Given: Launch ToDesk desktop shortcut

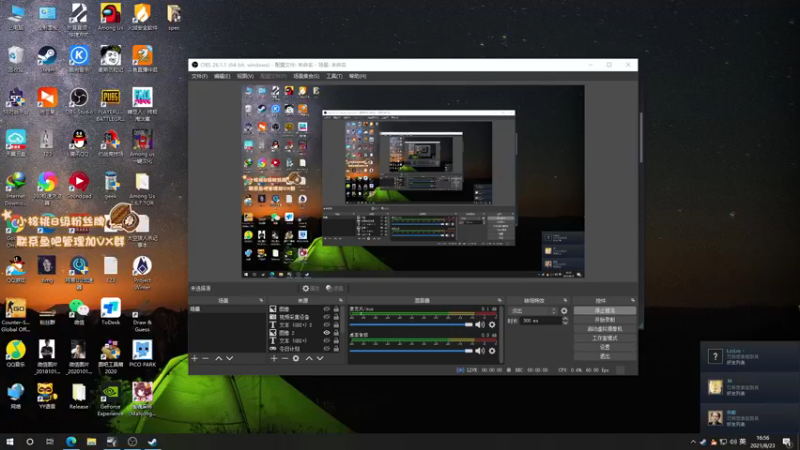Looking at the screenshot, I should click(110, 311).
